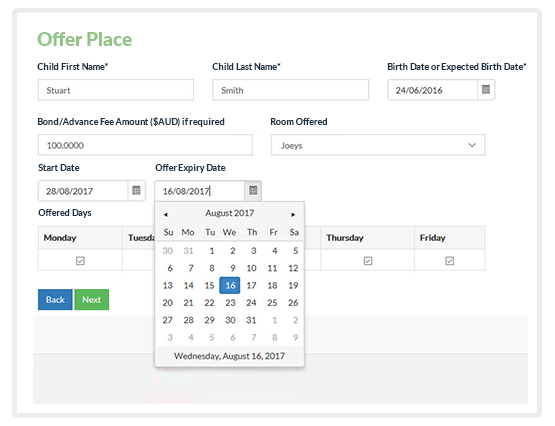Toggle the Thursday offered day checkbox
The image size is (555, 426).
(x=368, y=261)
